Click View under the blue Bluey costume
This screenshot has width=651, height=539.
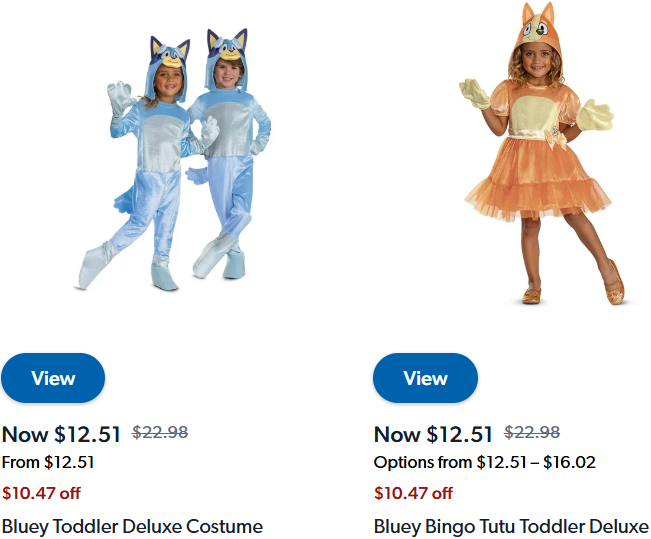[53, 378]
